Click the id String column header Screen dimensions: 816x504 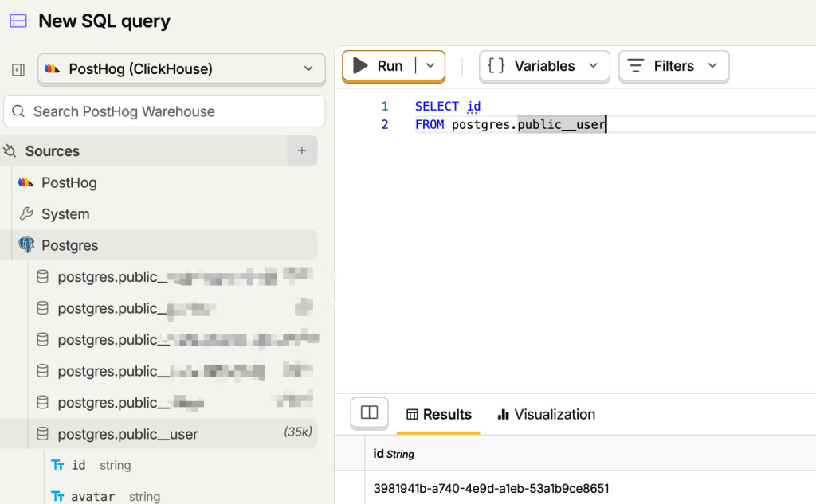394,454
